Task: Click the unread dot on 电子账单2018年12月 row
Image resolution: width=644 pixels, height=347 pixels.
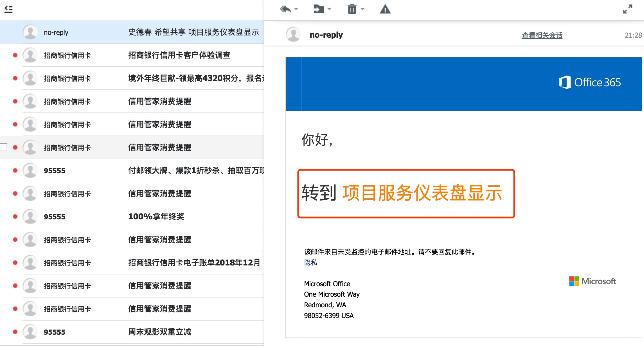Action: [15, 263]
